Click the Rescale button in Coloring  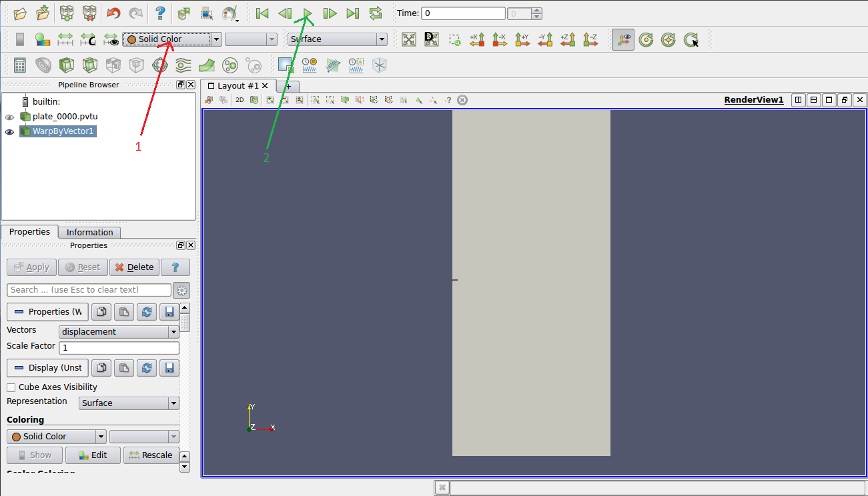tap(151, 455)
